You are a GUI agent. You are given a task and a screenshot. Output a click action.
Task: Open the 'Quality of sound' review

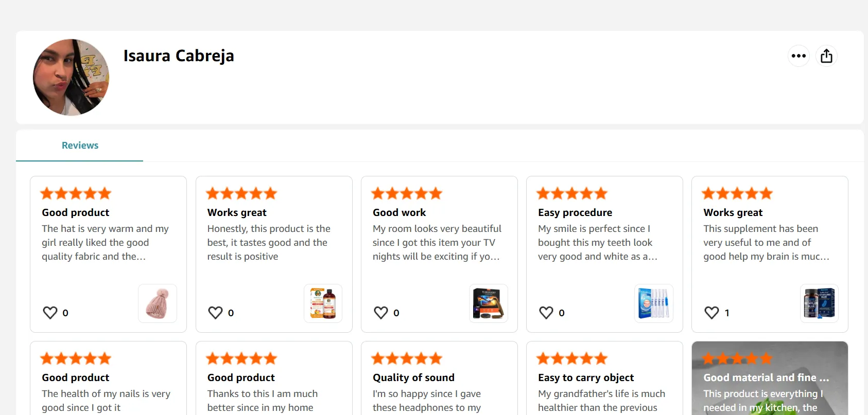point(413,377)
